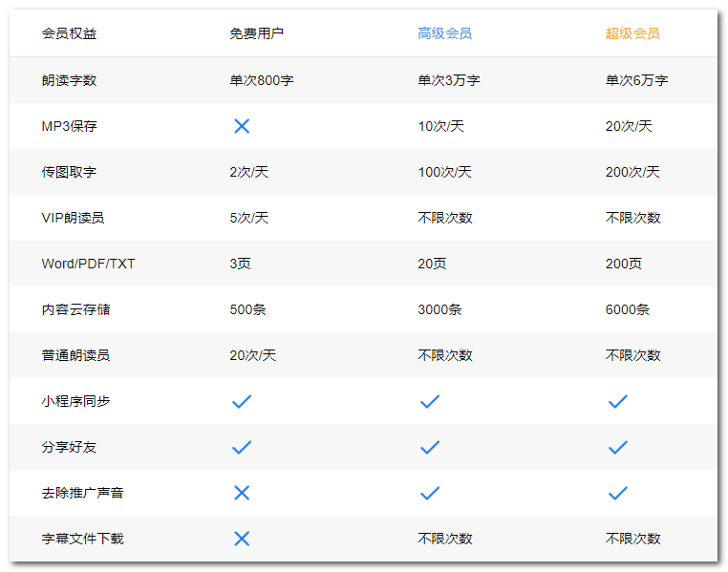Click the Word/PDF/TXT row label
This screenshot has height=572, width=728.
(x=88, y=264)
